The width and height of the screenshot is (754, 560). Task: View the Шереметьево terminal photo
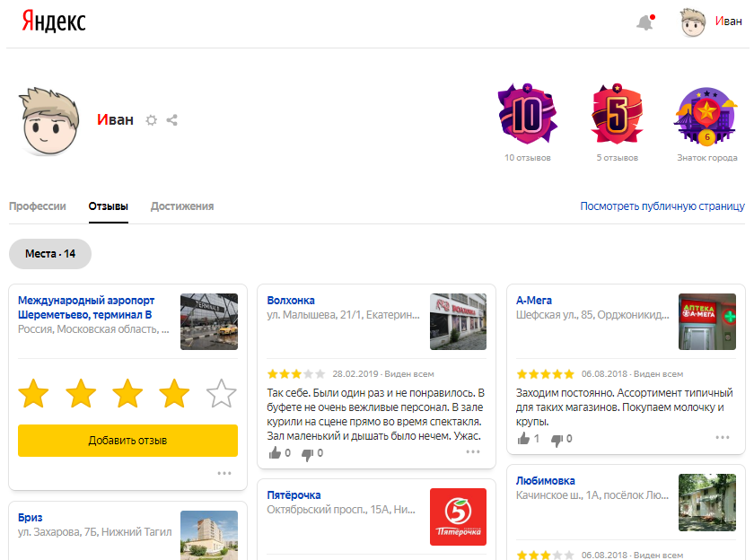pos(208,321)
